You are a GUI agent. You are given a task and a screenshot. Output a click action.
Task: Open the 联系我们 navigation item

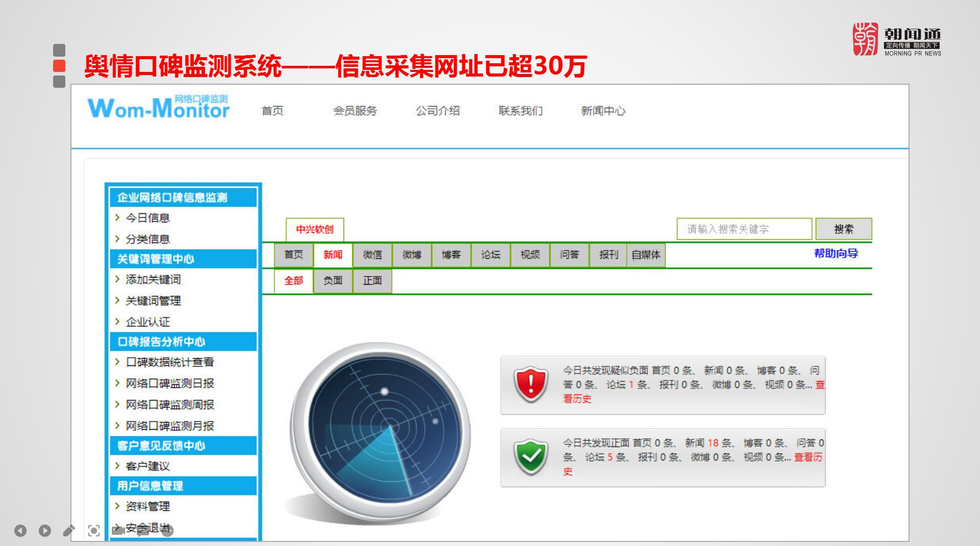[521, 111]
